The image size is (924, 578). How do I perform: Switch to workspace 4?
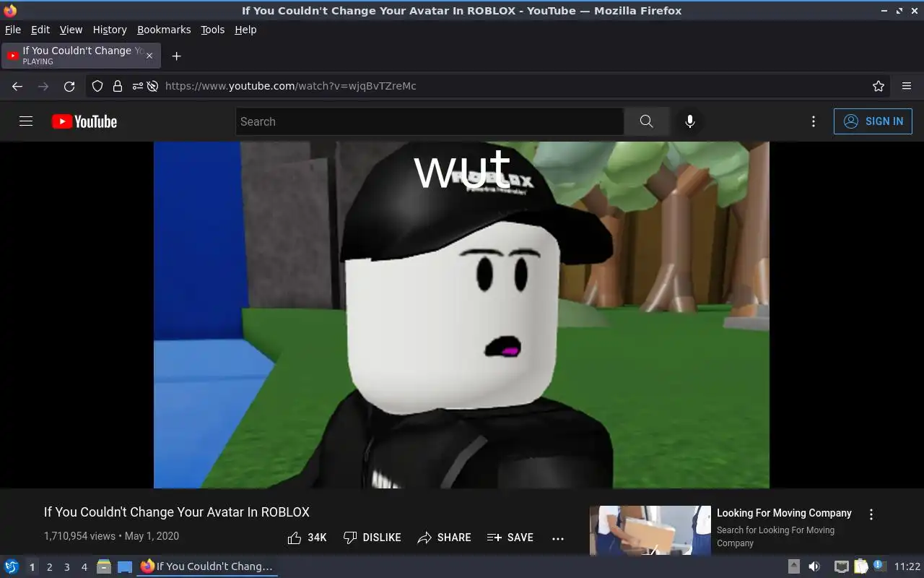[84, 567]
